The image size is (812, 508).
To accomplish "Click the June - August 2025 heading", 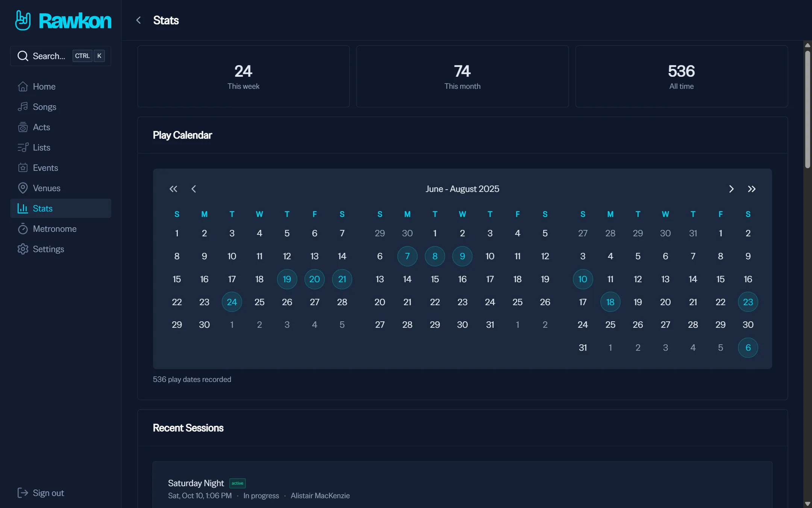I will [x=462, y=189].
